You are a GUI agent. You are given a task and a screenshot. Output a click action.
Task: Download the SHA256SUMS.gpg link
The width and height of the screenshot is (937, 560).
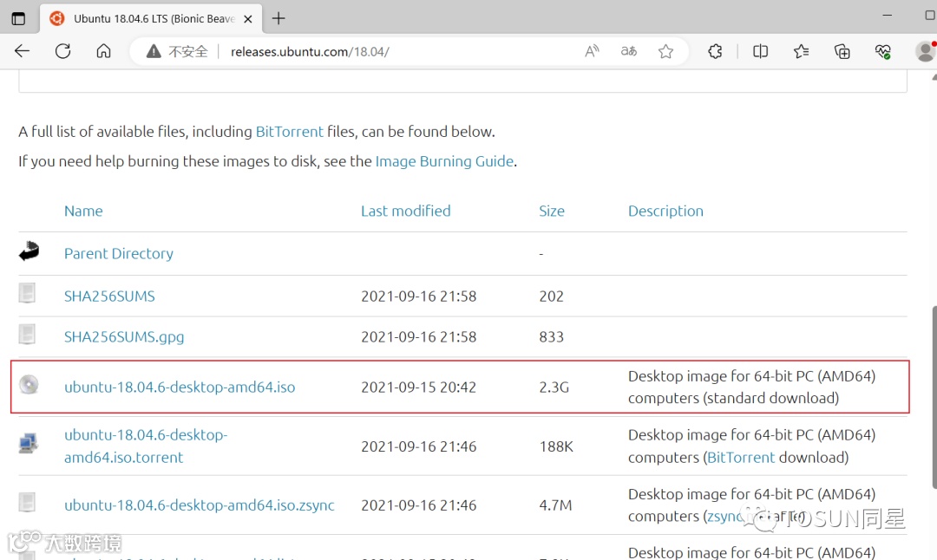(x=124, y=336)
